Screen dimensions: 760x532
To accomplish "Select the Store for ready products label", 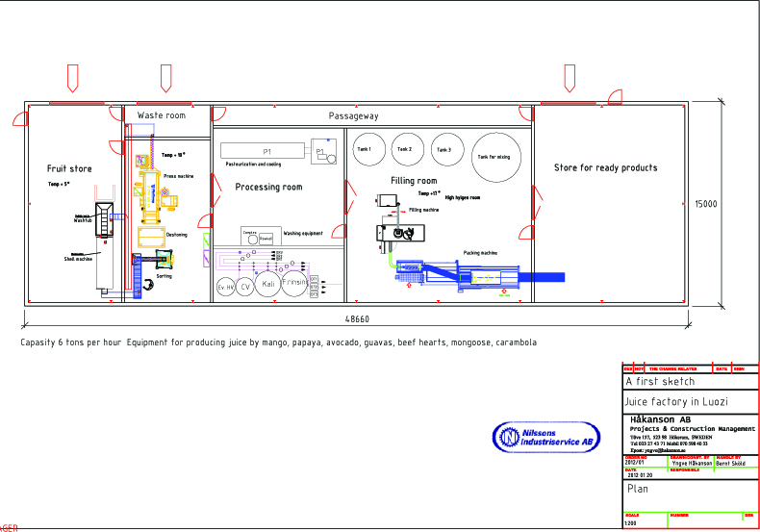I will pyautogui.click(x=606, y=167).
